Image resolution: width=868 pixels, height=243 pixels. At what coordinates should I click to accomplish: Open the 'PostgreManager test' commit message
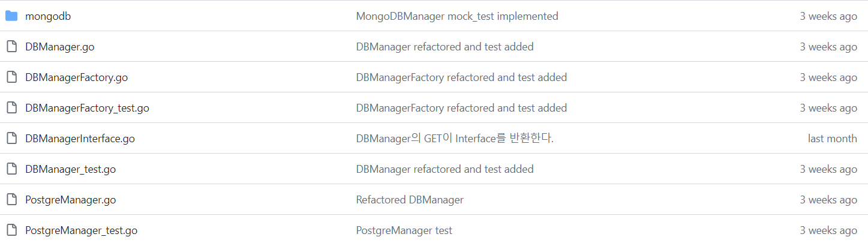404,230
